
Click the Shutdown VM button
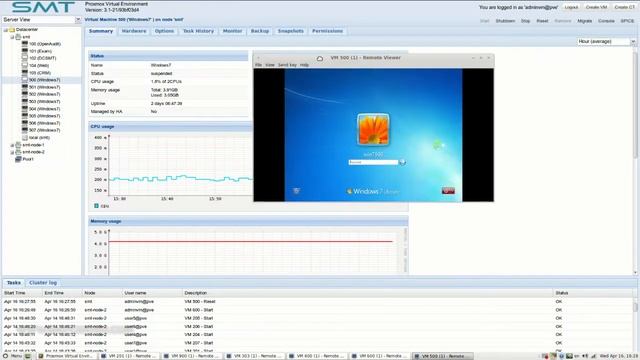(x=505, y=21)
